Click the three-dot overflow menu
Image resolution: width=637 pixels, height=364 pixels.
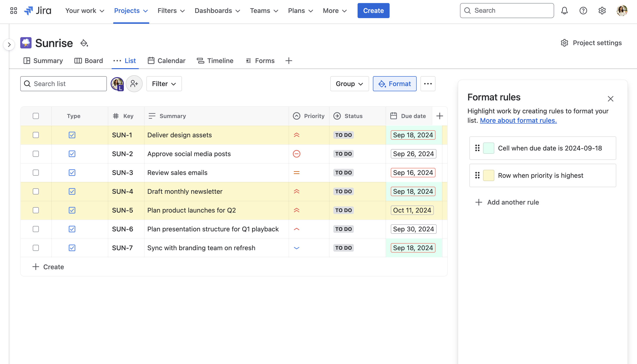click(x=428, y=83)
